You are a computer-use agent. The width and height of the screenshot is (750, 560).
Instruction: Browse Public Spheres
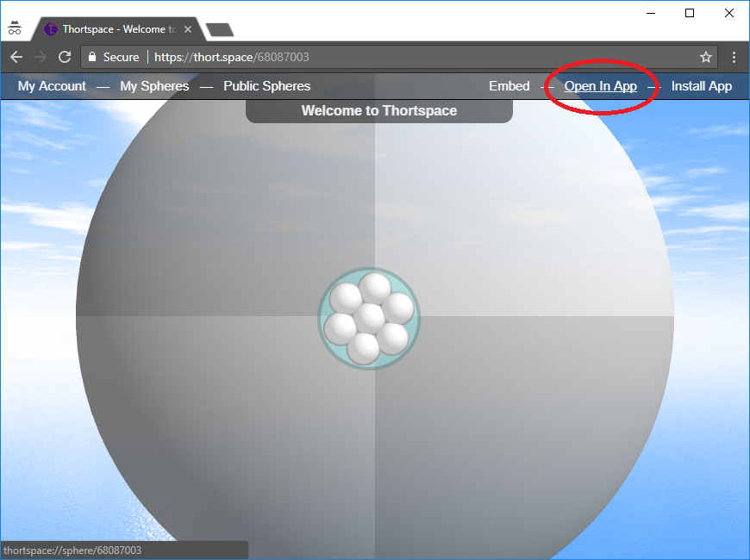click(267, 86)
